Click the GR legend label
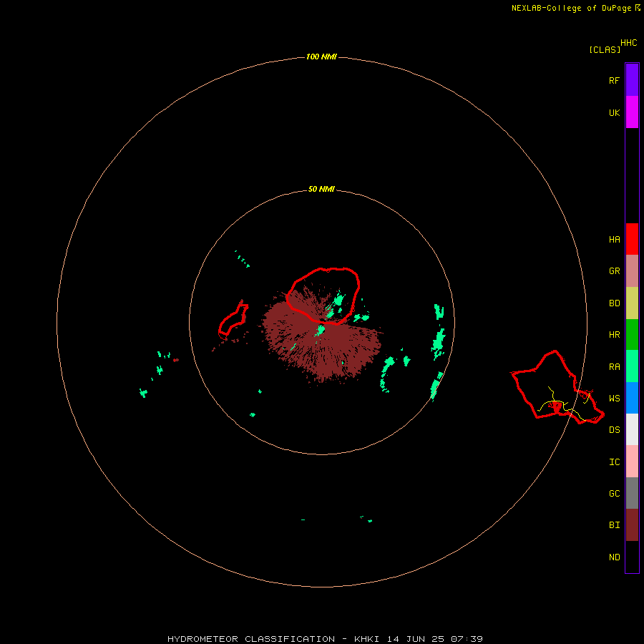 click(x=614, y=271)
